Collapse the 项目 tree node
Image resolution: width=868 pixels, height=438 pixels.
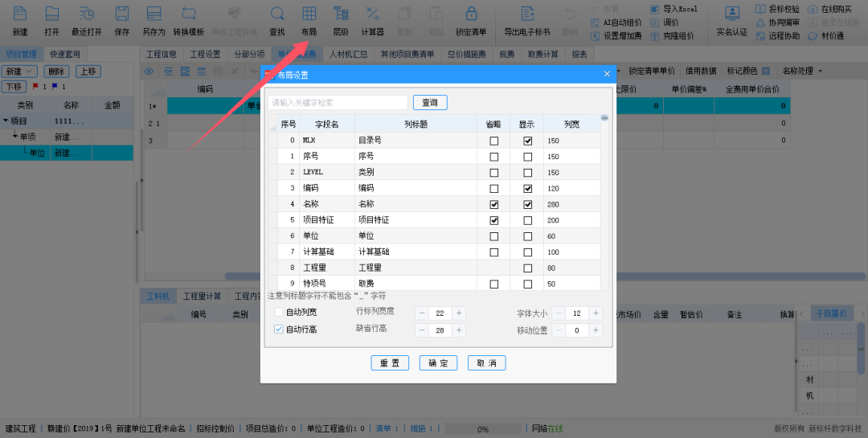[x=6, y=121]
